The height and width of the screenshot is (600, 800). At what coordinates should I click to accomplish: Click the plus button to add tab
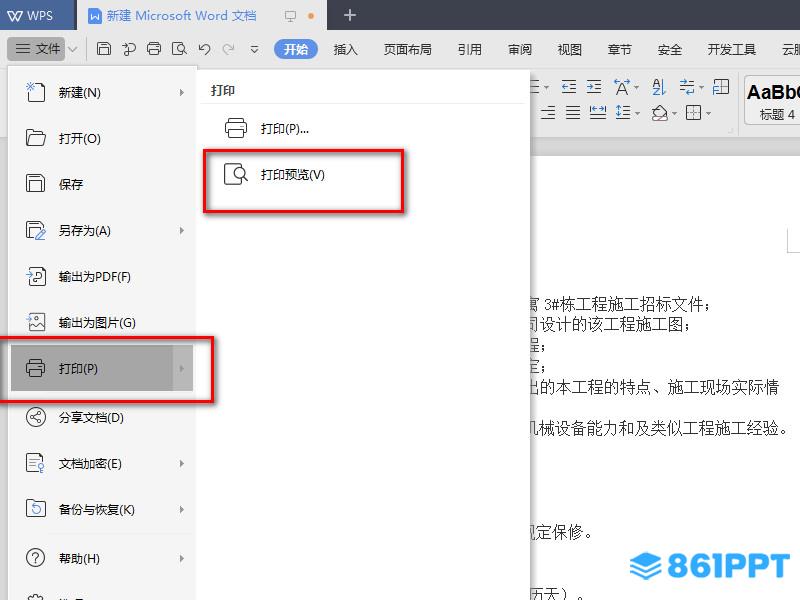349,15
